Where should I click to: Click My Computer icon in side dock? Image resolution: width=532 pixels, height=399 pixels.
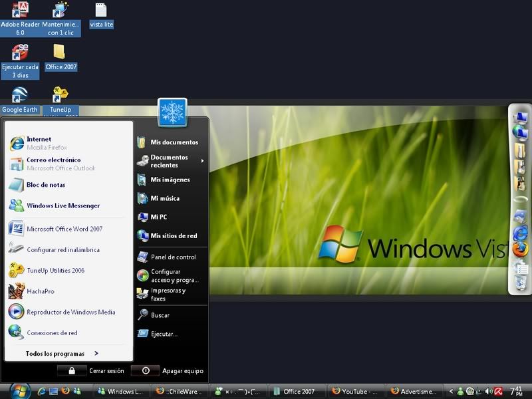coord(520,118)
